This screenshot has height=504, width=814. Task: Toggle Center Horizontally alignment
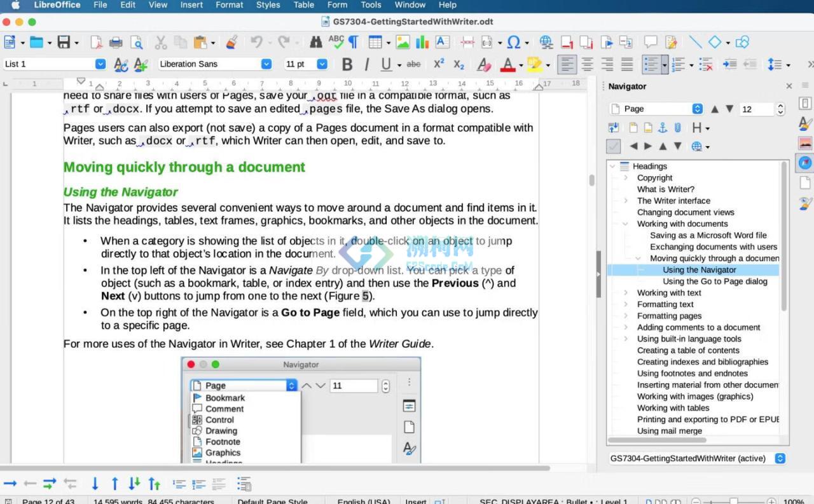coord(588,64)
